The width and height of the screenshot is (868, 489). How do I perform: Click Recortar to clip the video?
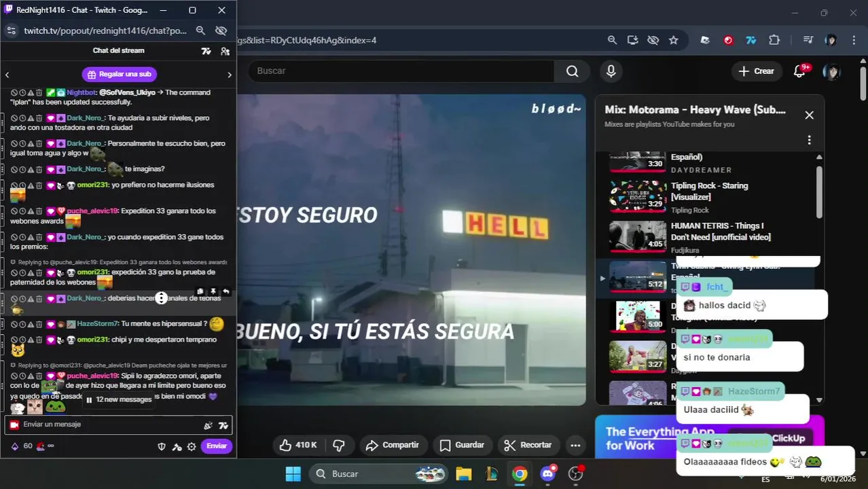(x=528, y=446)
